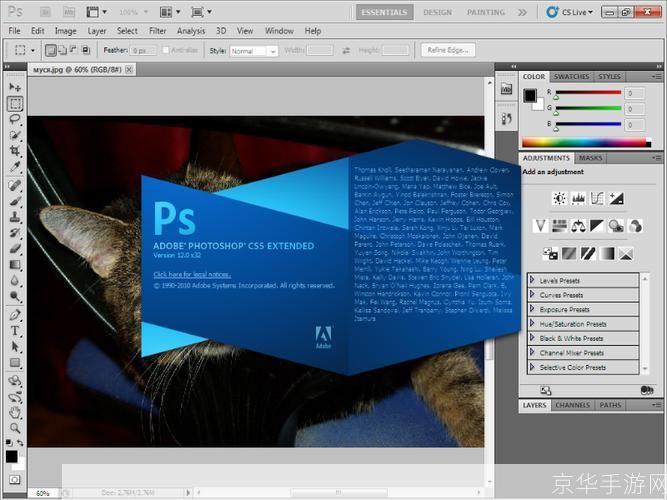Viewport: 667px width, 500px height.
Task: Select the Blur tool
Action: (15, 280)
